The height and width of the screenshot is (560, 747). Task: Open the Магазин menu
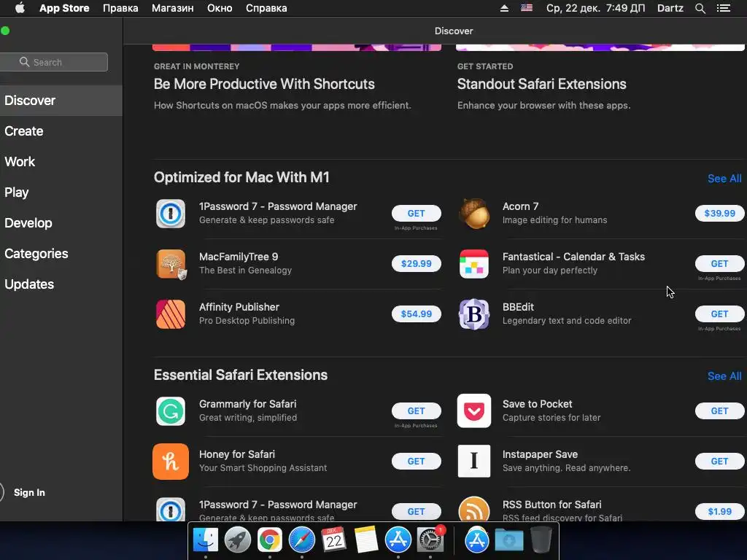pyautogui.click(x=172, y=8)
